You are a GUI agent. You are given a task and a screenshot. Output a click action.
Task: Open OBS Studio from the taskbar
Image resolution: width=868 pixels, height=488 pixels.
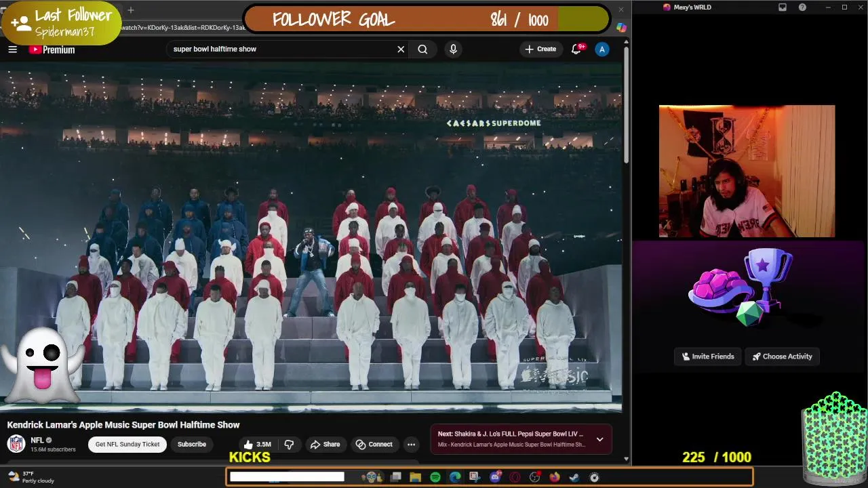tap(534, 477)
